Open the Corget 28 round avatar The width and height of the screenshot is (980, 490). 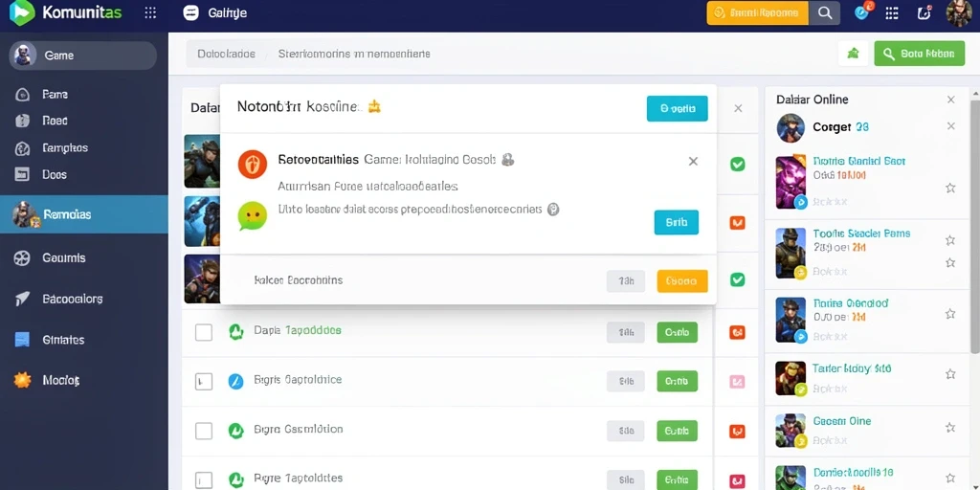791,128
